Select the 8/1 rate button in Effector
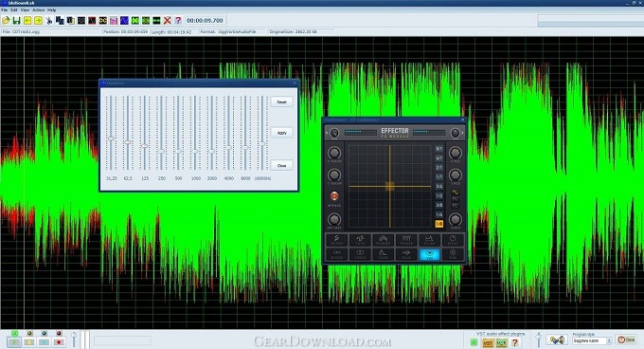644x349 pixels. pyautogui.click(x=439, y=148)
